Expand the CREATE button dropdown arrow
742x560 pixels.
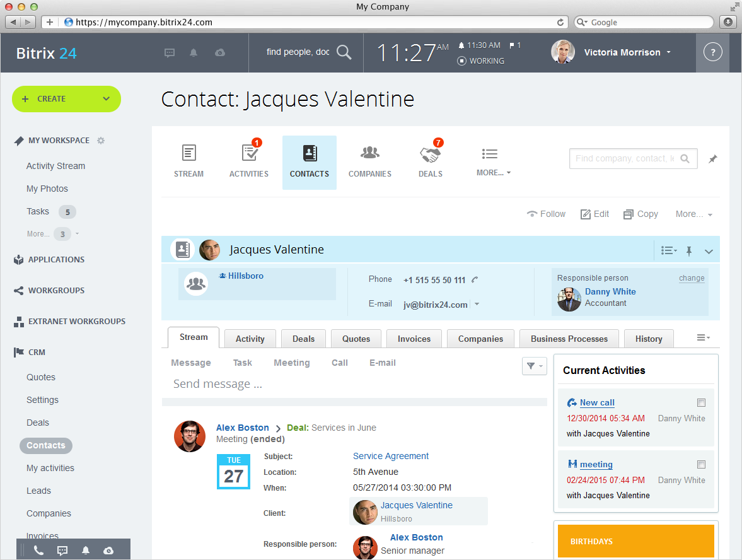coord(107,98)
